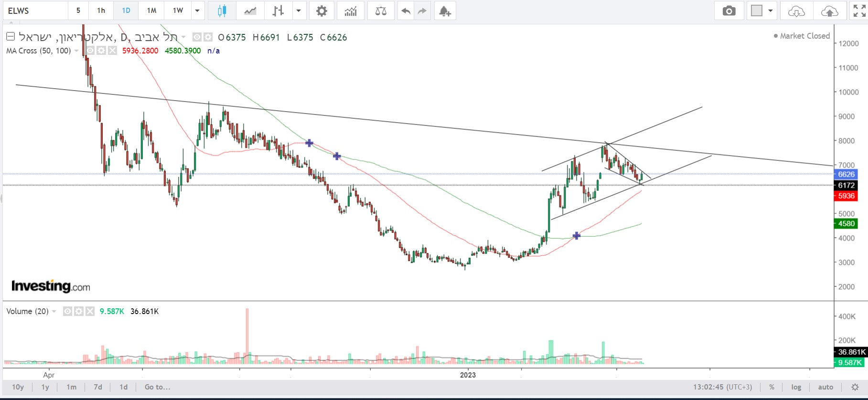Click the 36.861K volume axis label
The image size is (868, 400).
point(851,352)
